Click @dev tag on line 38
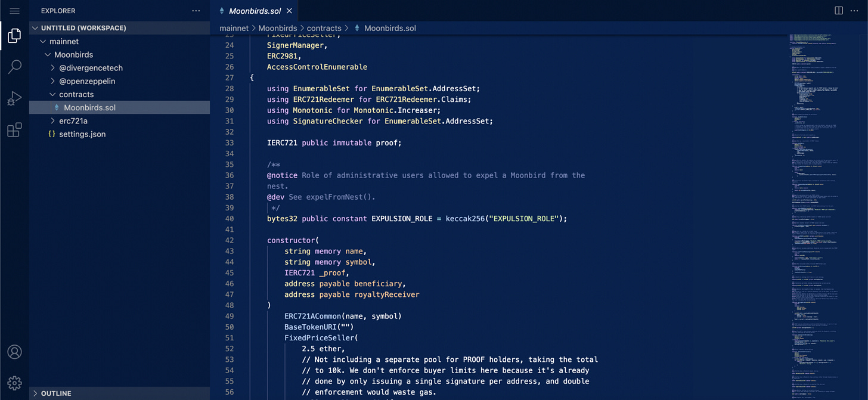This screenshot has height=400, width=868. 275,197
